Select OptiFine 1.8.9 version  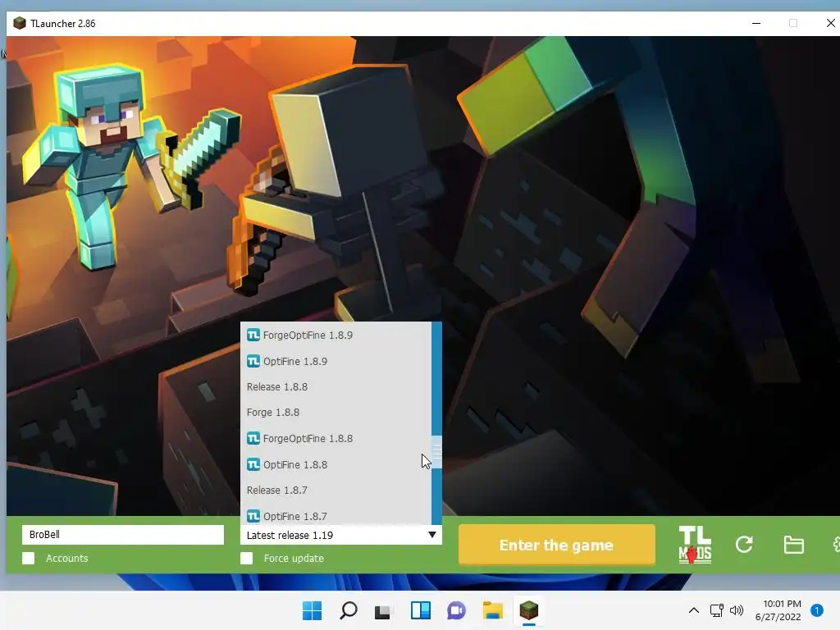(x=336, y=361)
